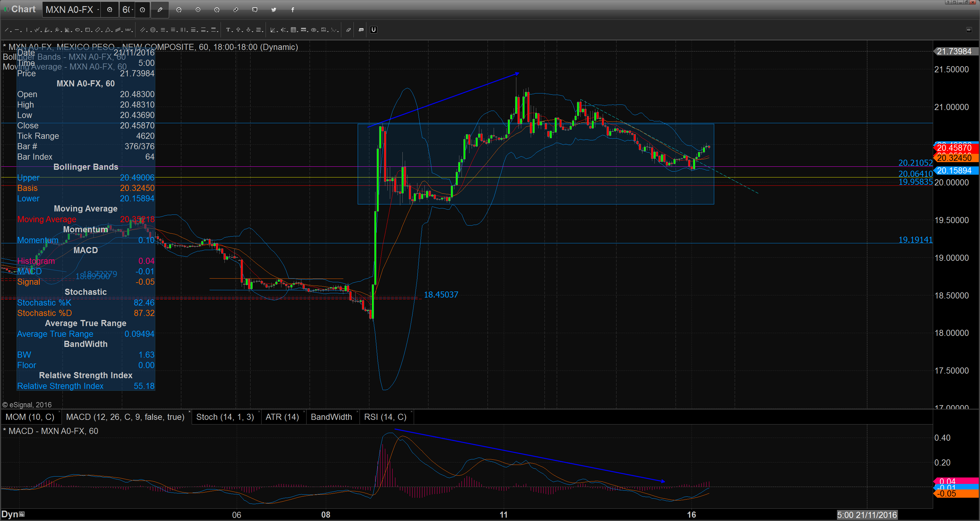Image resolution: width=980 pixels, height=521 pixels.
Task: Open the time template clock button
Action: pos(142,10)
